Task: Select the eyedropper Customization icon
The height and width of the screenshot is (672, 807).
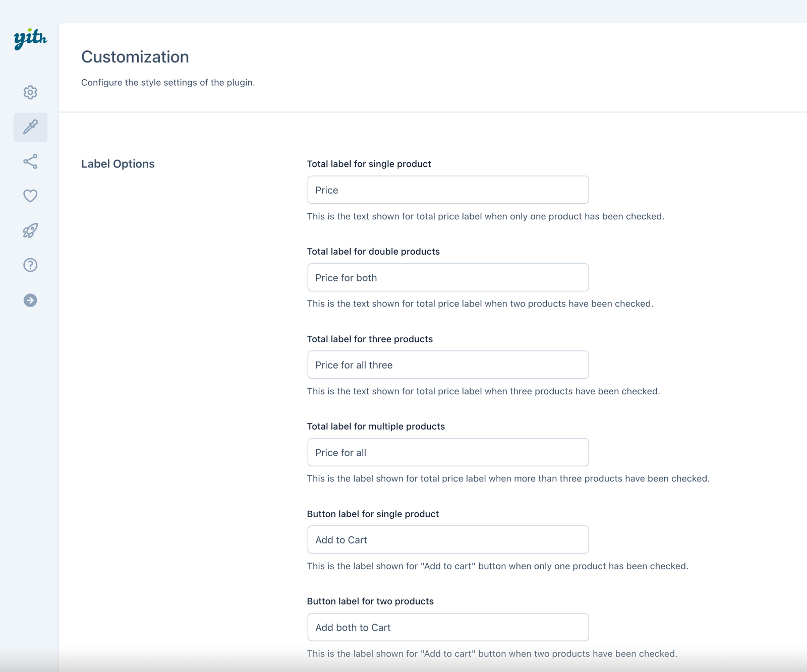Action: [30, 127]
